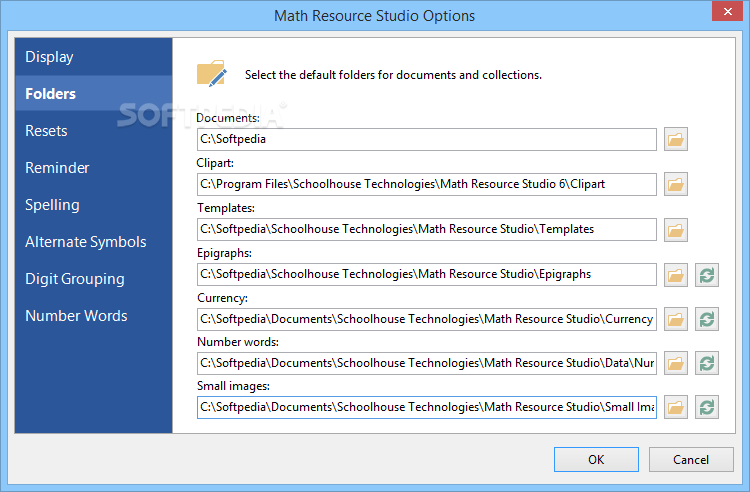Reset the Number words folder path
The image size is (750, 492).
(707, 363)
